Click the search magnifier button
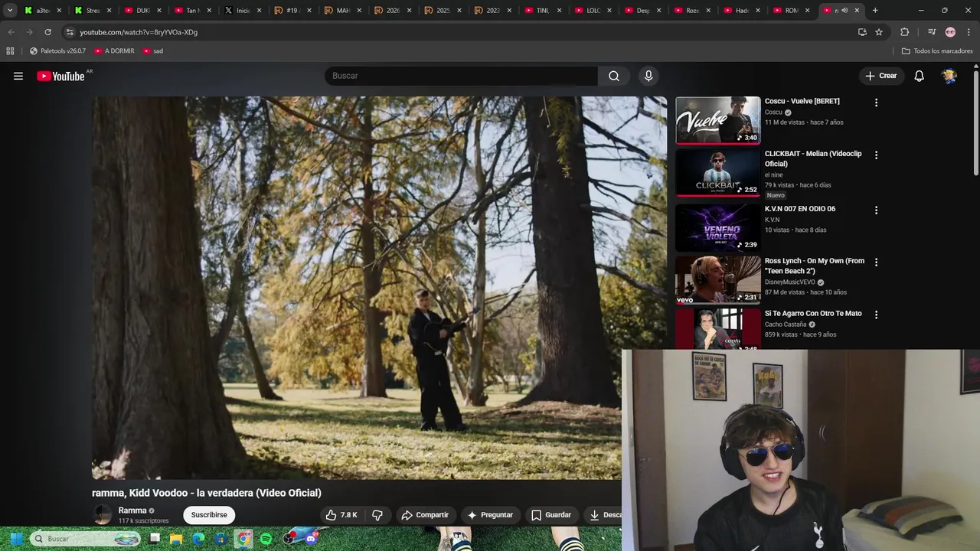 614,76
